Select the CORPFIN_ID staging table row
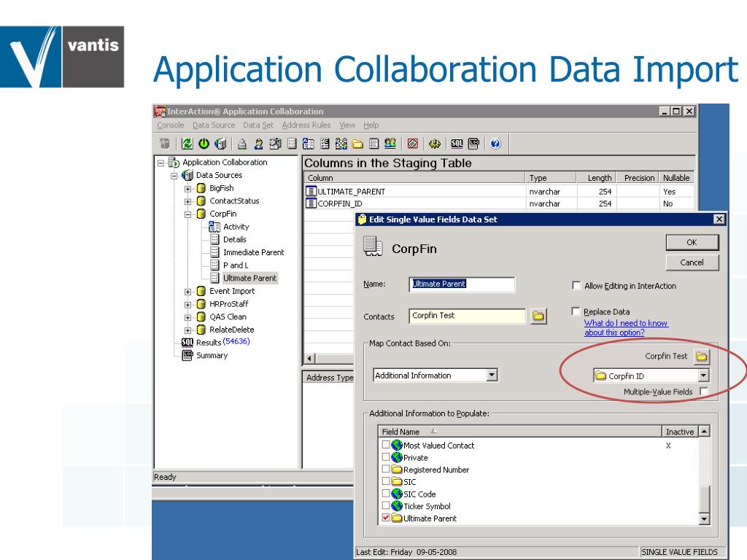The image size is (747, 560). click(499, 203)
